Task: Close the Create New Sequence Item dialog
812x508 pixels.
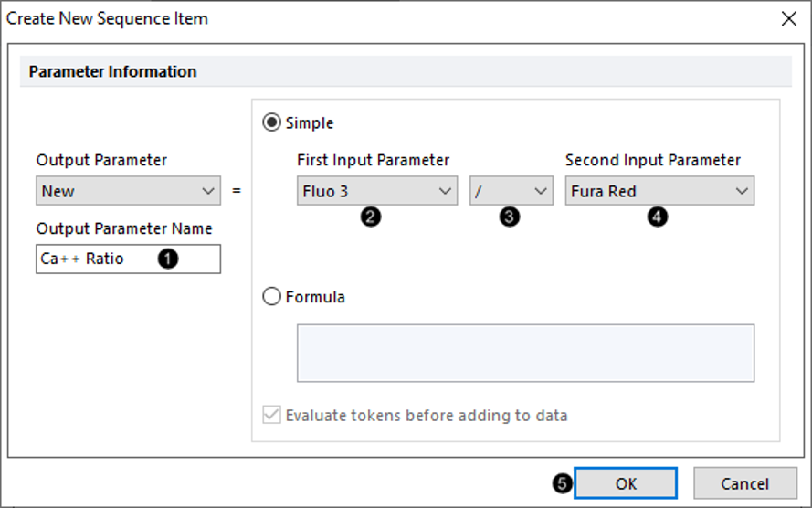Action: click(x=788, y=18)
